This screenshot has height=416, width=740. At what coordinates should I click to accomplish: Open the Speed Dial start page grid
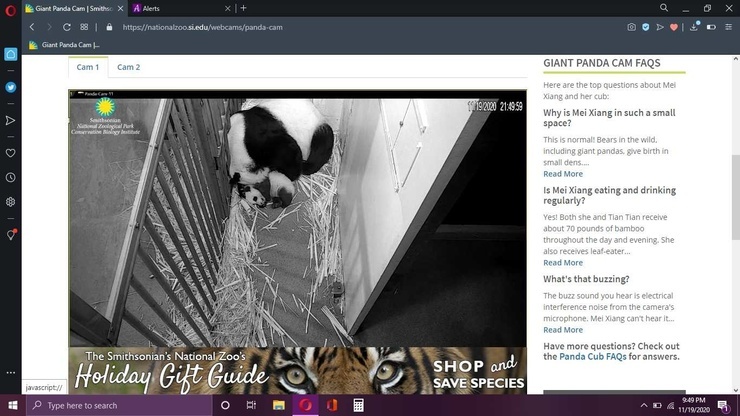click(84, 27)
